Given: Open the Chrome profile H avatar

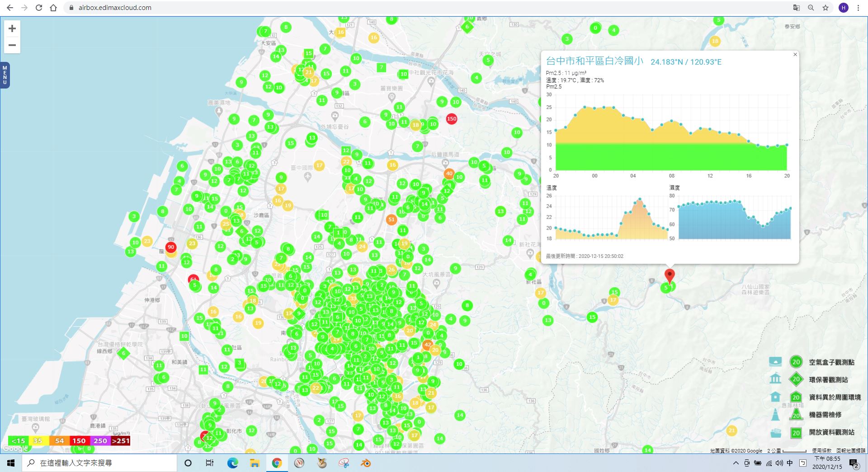Looking at the screenshot, I should tap(843, 8).
